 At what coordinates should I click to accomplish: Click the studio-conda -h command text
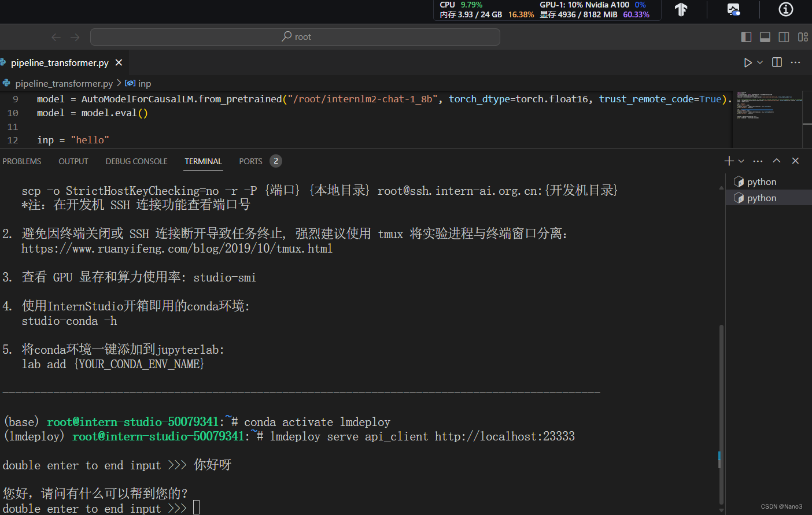tap(69, 321)
